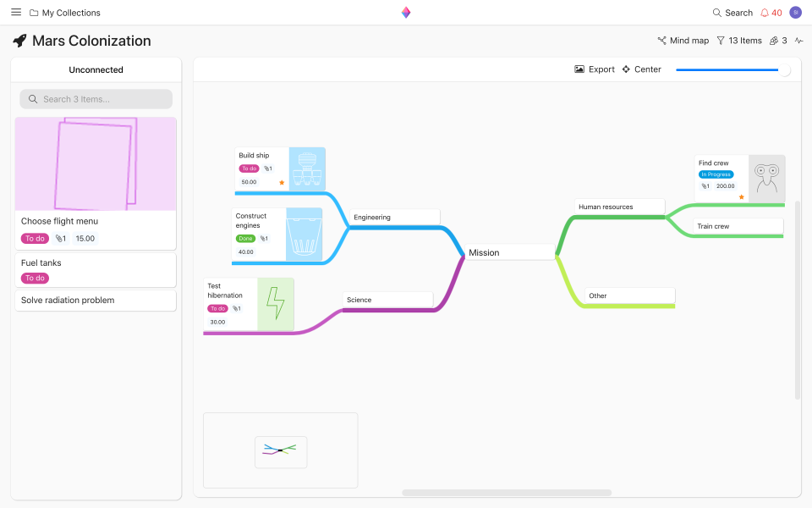Open the filter icon beside 13 Items

point(720,40)
